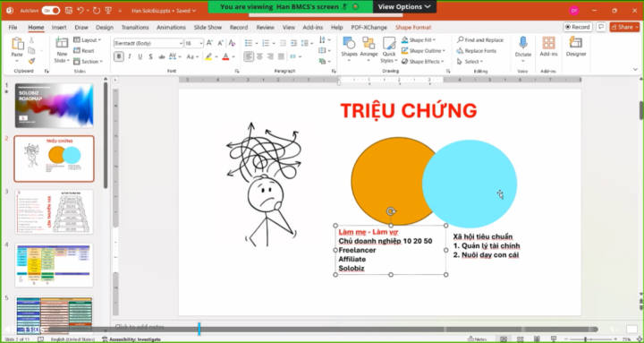The image size is (644, 343).
Task: Apply the red font color
Action: [225, 56]
